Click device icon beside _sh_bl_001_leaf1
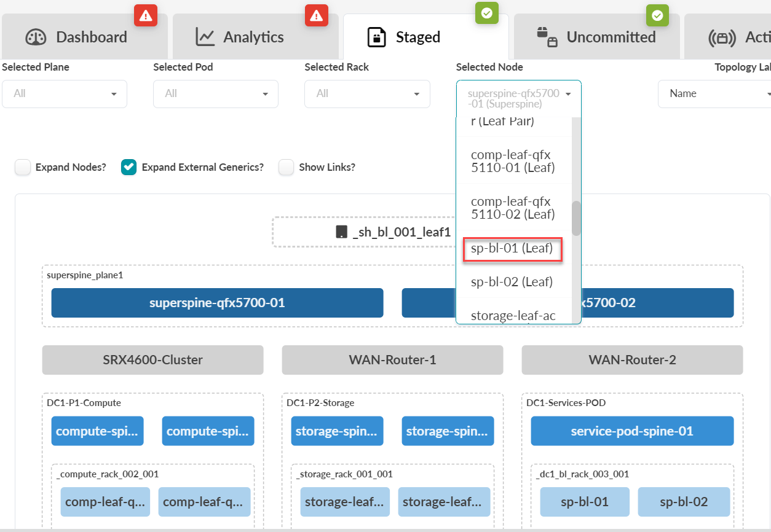Screen dimensions: 771x532 341,232
